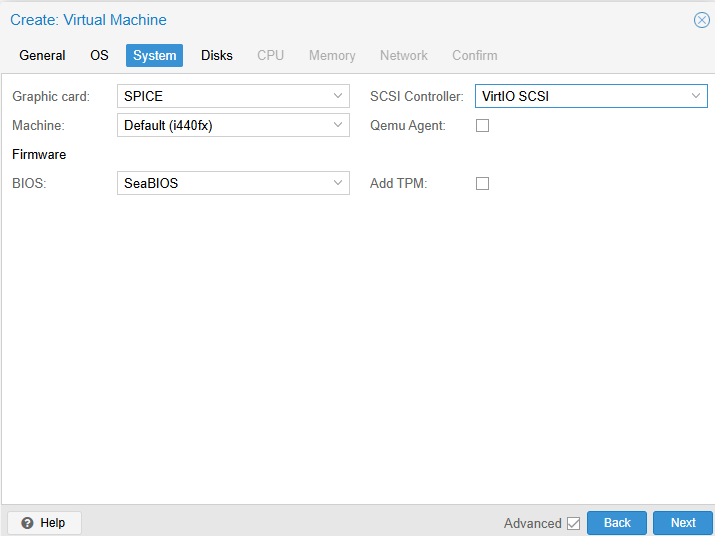Toggle the Advanced options checkbox
This screenshot has width=715, height=536.
tap(573, 523)
